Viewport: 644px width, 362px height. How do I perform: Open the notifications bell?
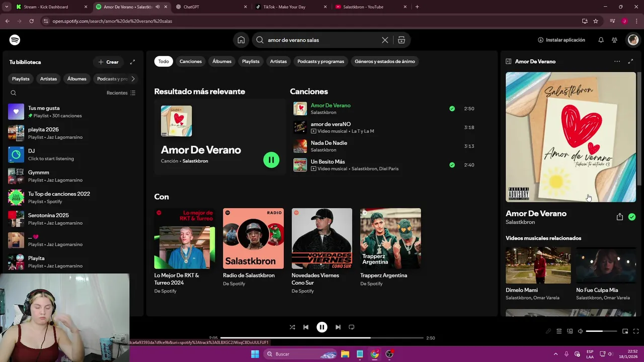point(601,40)
